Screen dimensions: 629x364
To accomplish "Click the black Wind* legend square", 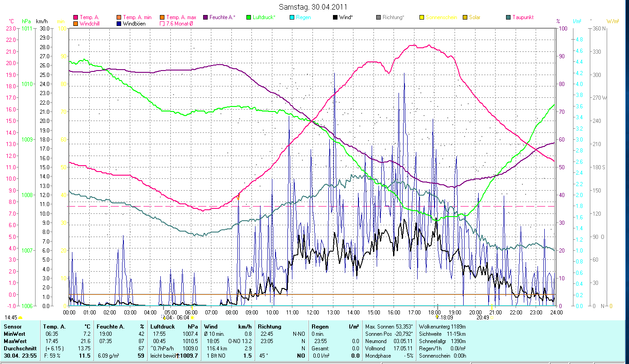I will point(335,17).
